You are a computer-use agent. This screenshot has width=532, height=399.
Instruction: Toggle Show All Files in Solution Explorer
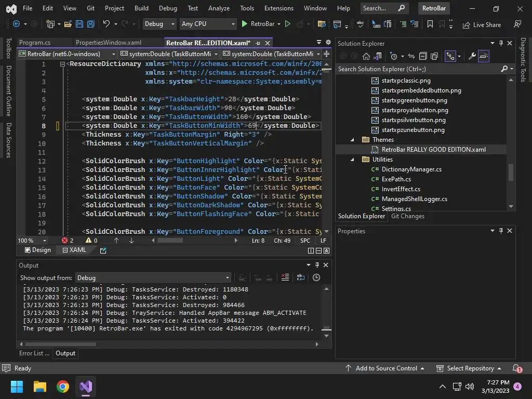pos(434,56)
